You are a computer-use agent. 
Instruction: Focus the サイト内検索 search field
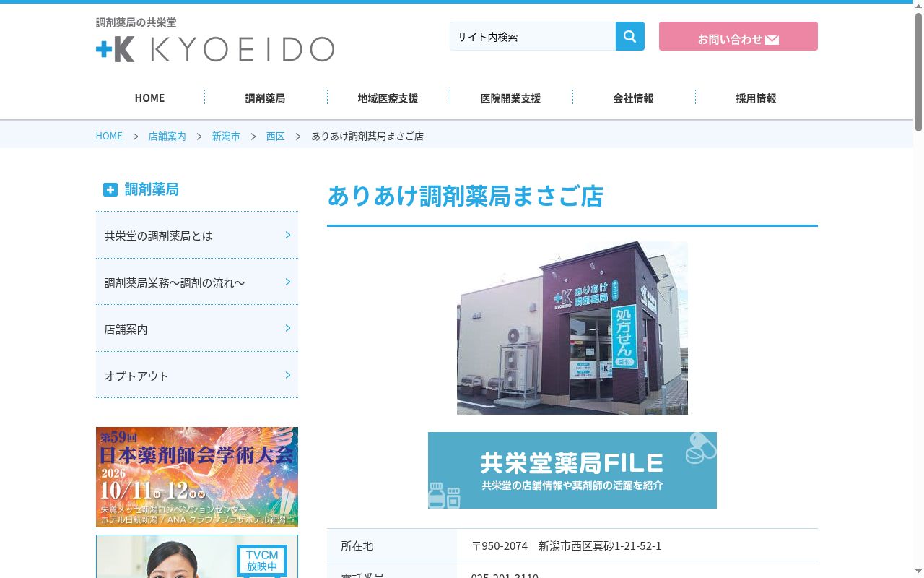[x=533, y=36]
